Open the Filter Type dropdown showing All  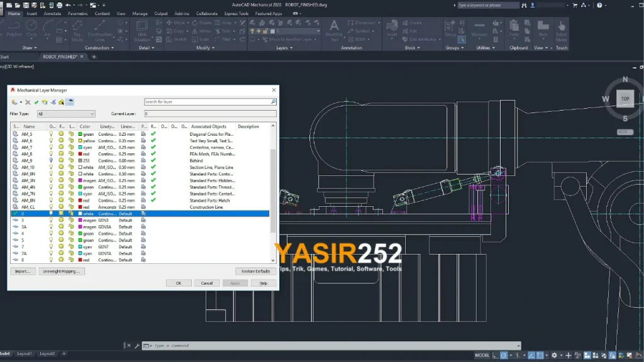[66, 114]
